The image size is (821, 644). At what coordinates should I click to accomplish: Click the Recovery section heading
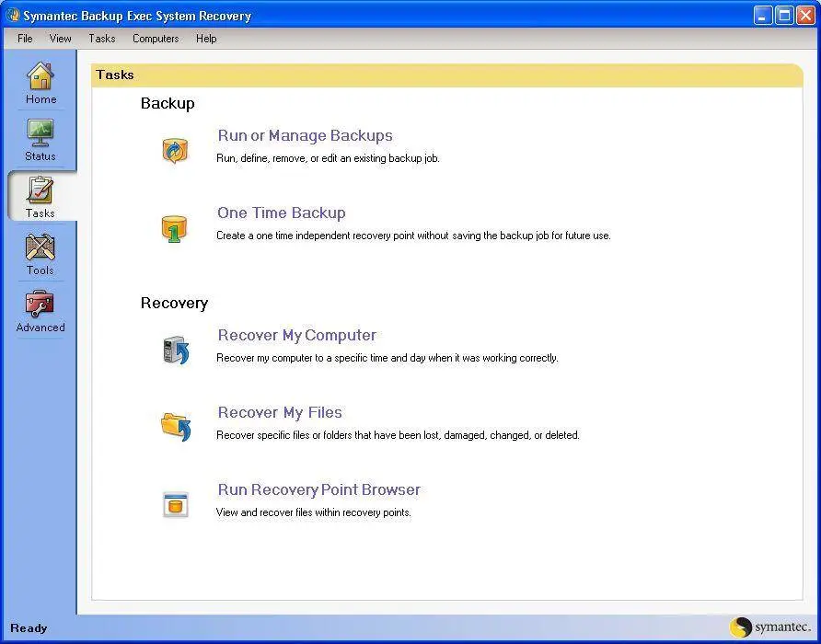[174, 303]
